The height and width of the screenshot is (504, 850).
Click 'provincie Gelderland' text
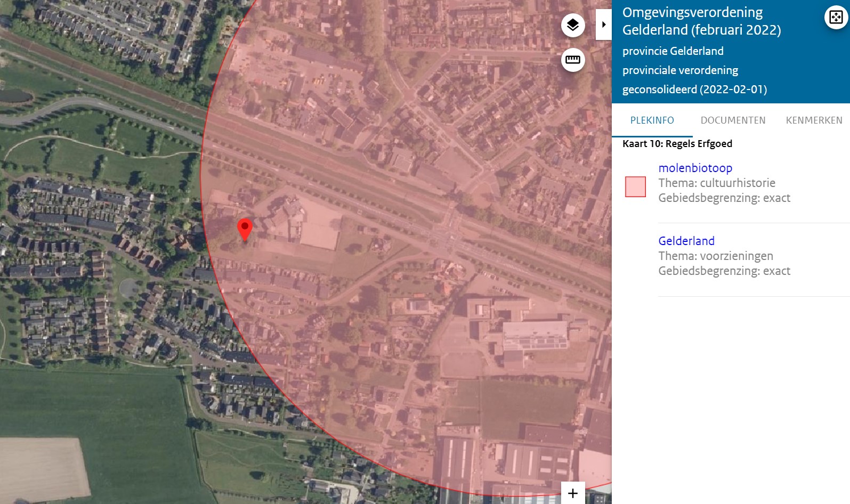tap(673, 51)
